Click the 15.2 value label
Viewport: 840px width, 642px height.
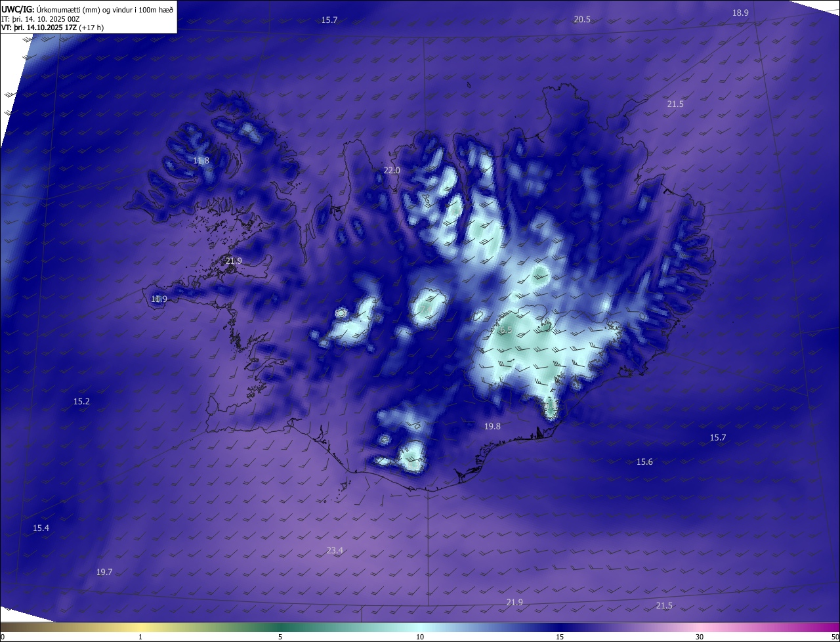point(81,402)
